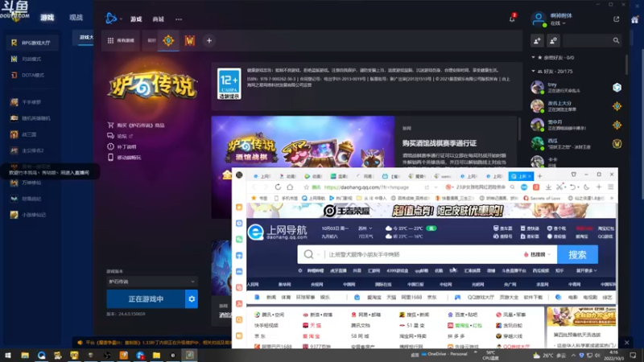This screenshot has height=362, width=644.
Task: Click the browser address bar URL
Action: tap(366, 187)
